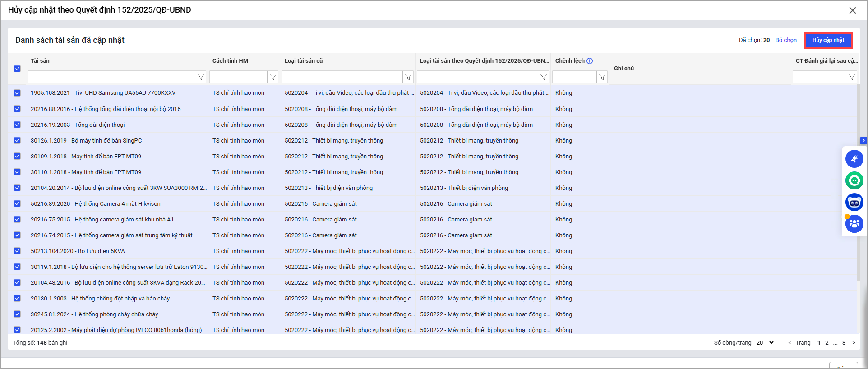This screenshot has height=369, width=868.
Task: Open the community group floating icon
Action: coord(854,224)
